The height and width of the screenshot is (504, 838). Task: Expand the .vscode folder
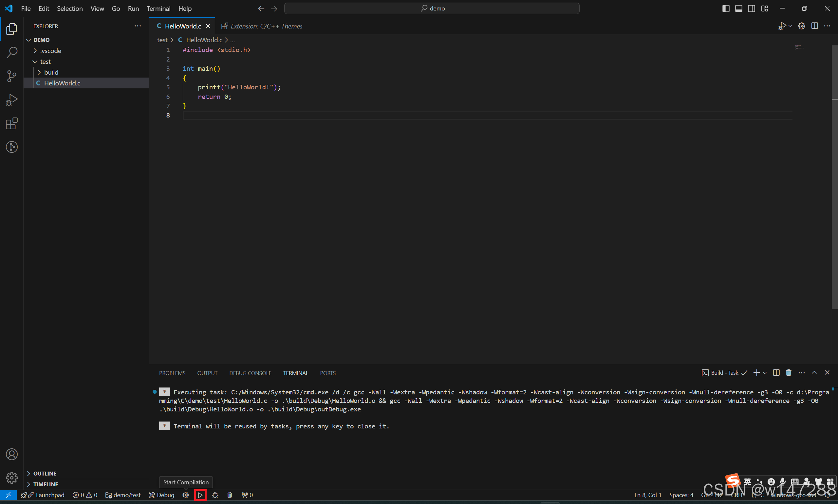point(51,51)
